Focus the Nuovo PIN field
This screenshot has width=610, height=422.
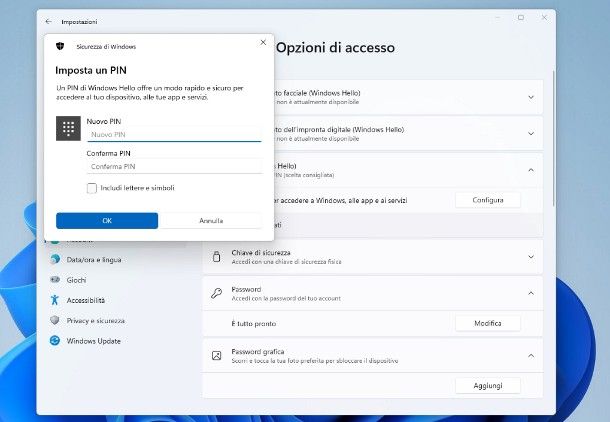click(174, 135)
